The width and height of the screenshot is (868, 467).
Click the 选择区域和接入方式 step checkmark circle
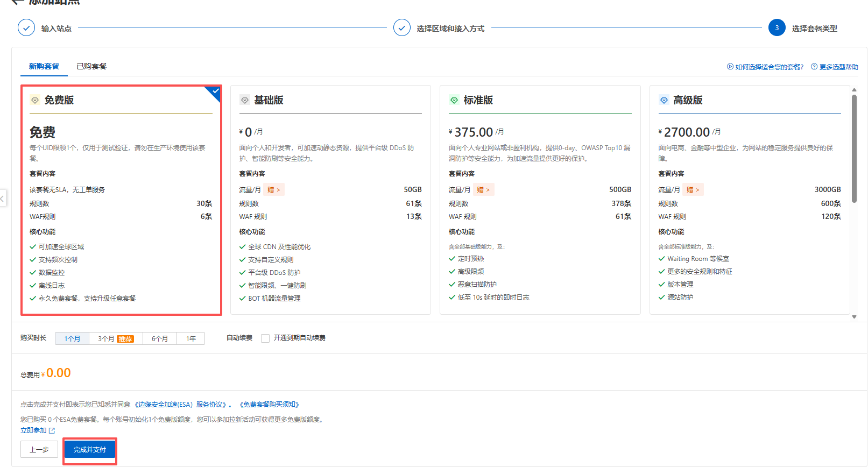pos(402,27)
